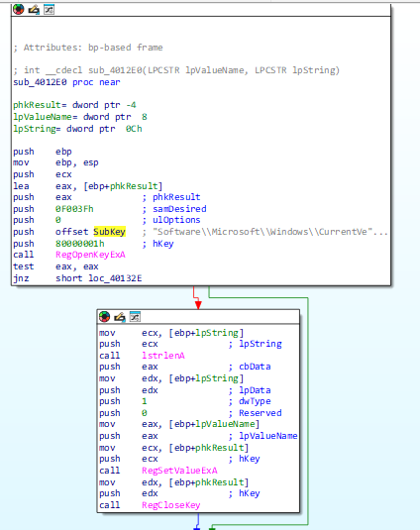
Task: Click the 'push 0 ; Reserved' line
Action: pos(190,413)
